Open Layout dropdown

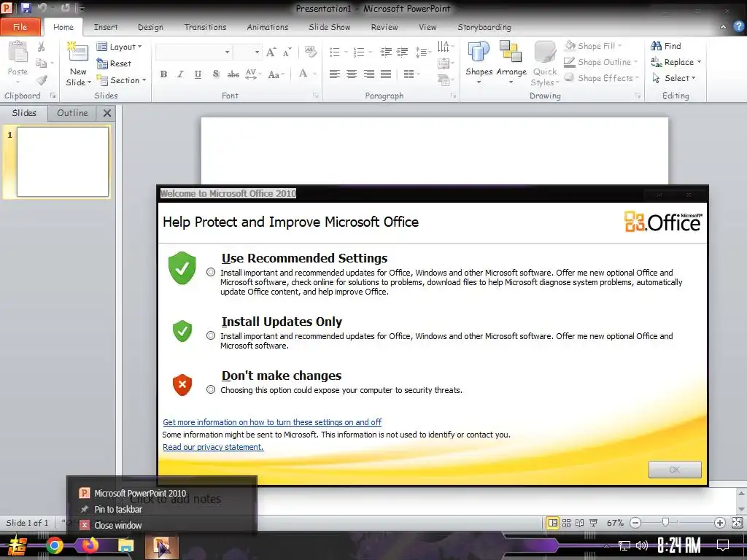point(119,47)
